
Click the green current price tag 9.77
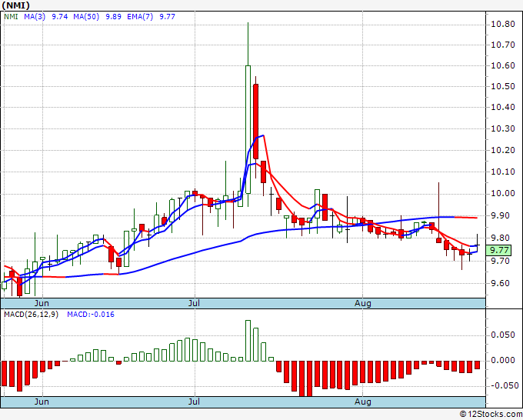tap(498, 250)
